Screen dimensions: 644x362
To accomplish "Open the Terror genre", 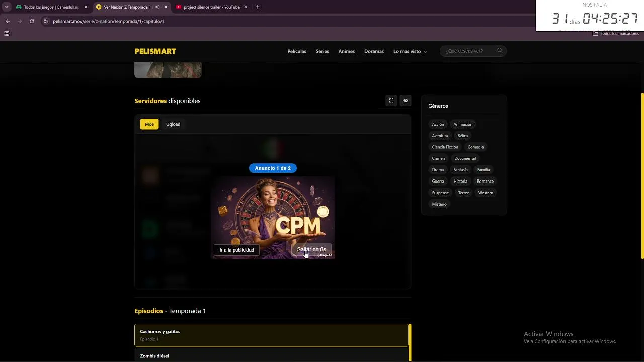I will (464, 193).
